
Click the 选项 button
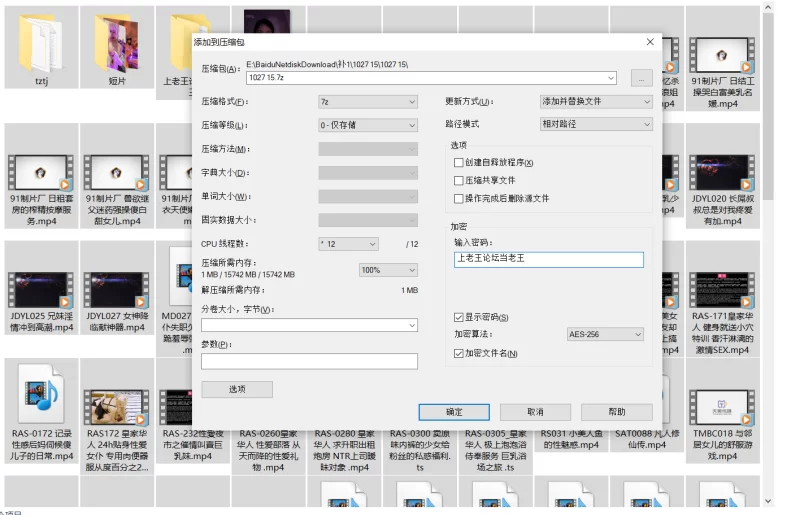tap(236, 389)
